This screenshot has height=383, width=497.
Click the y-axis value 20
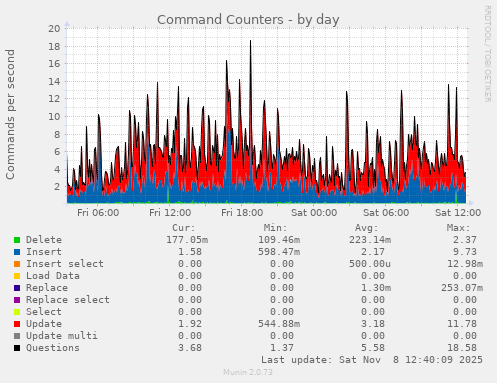pyautogui.click(x=54, y=29)
